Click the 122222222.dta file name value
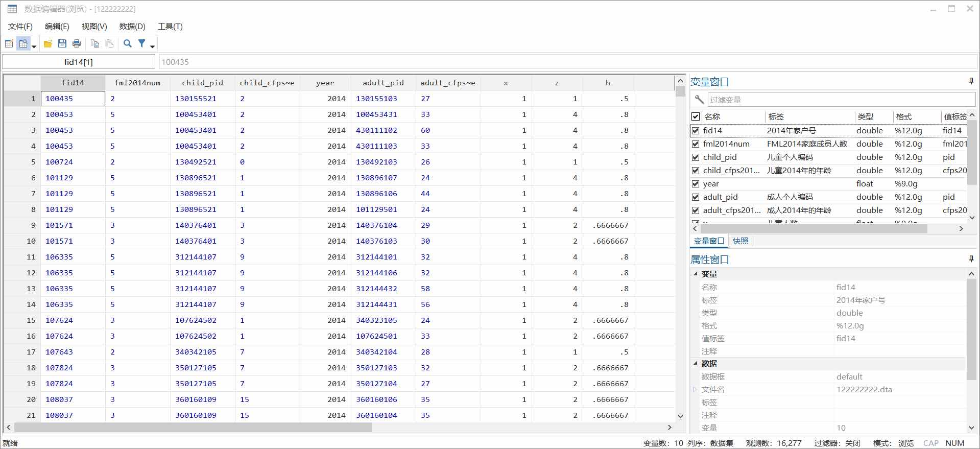The height and width of the screenshot is (449, 980). (x=864, y=389)
